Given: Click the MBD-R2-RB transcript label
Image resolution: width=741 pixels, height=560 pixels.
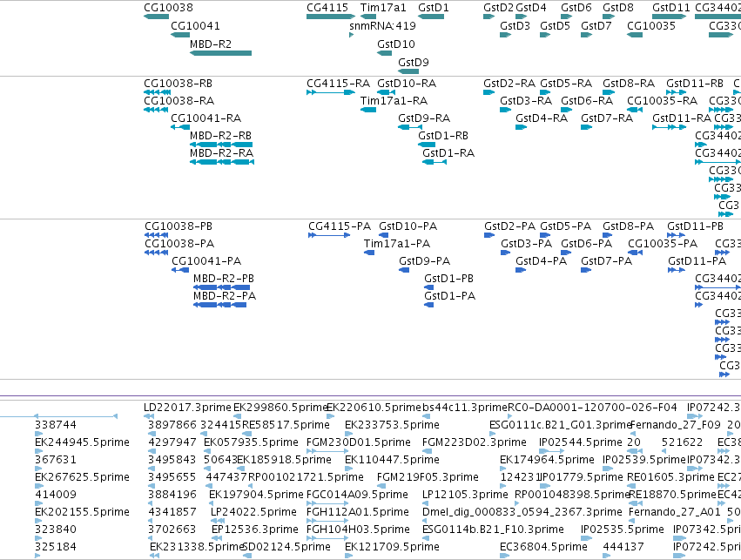Looking at the screenshot, I should coord(220,136).
